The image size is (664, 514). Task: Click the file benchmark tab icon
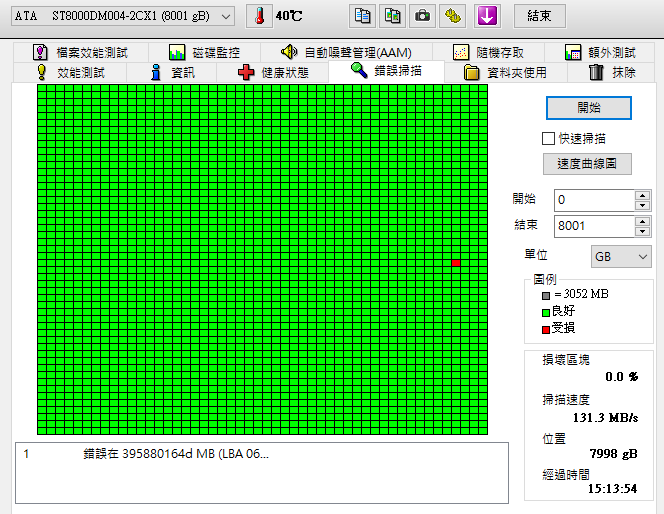click(x=40, y=53)
